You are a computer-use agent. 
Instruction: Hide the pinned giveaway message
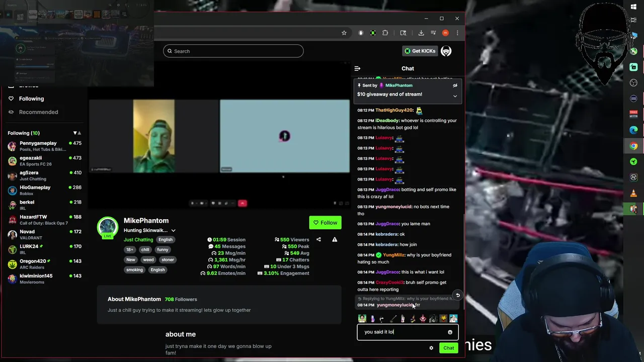[x=455, y=85]
